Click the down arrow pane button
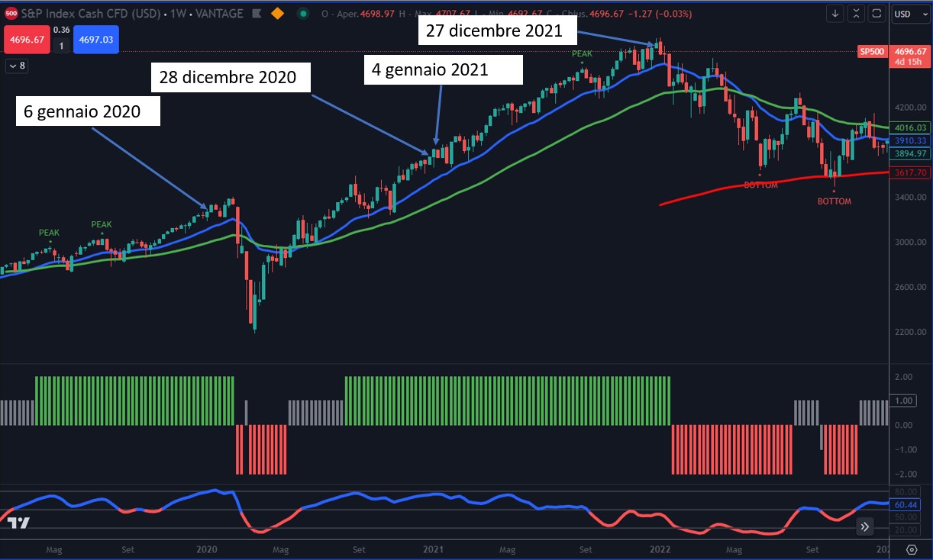933x560 pixels. (835, 14)
